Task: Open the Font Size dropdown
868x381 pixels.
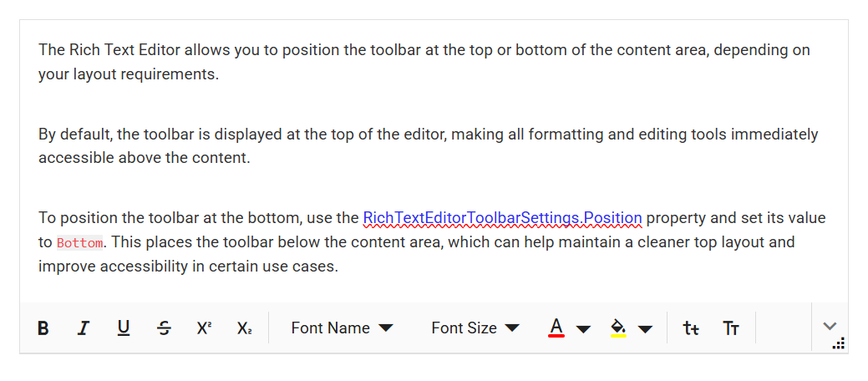Action: pos(475,328)
